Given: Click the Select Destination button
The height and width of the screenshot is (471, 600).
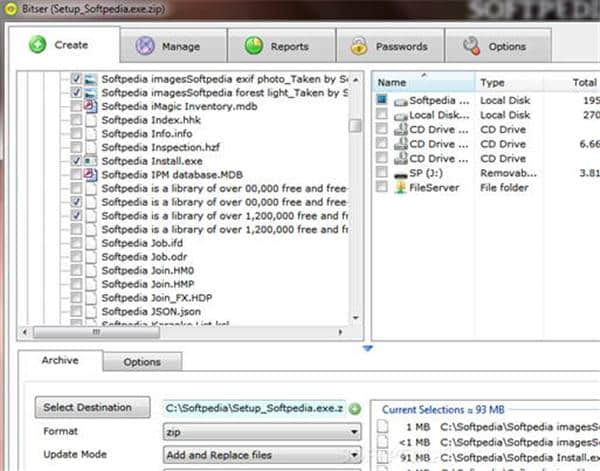Looking at the screenshot, I should point(87,407).
